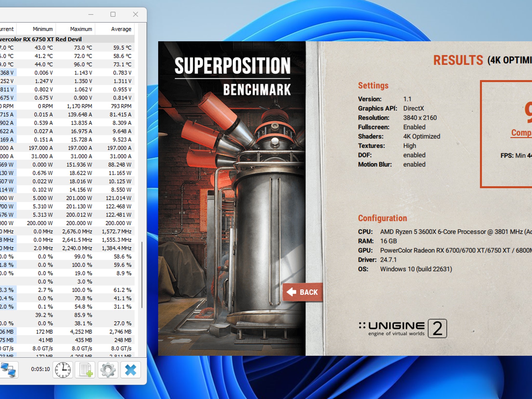Select the row with 151.936 W maximum

pos(67,164)
